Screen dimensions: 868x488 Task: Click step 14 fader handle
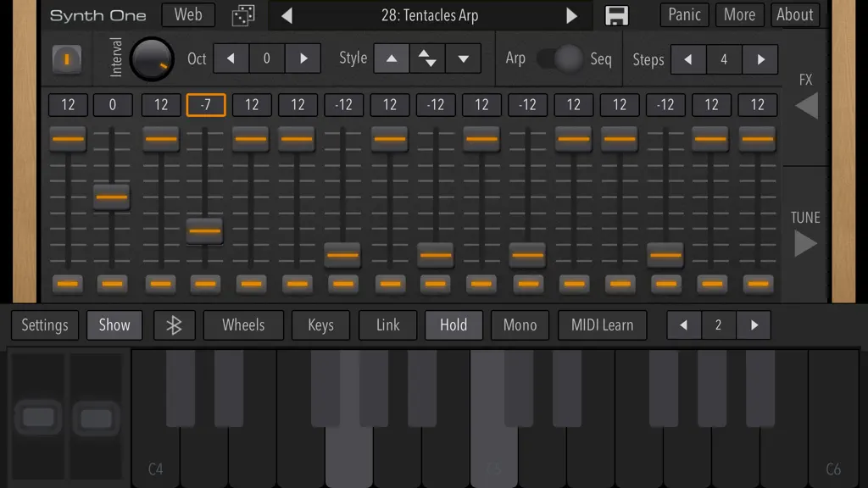[x=665, y=255]
